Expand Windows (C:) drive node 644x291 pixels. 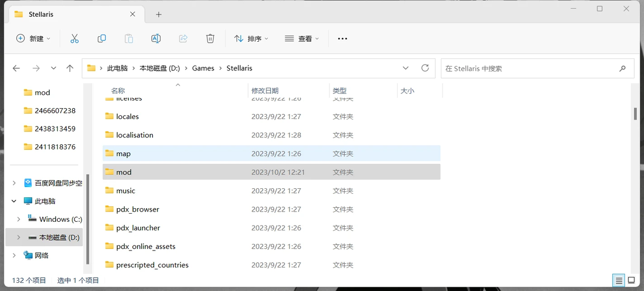click(x=18, y=219)
